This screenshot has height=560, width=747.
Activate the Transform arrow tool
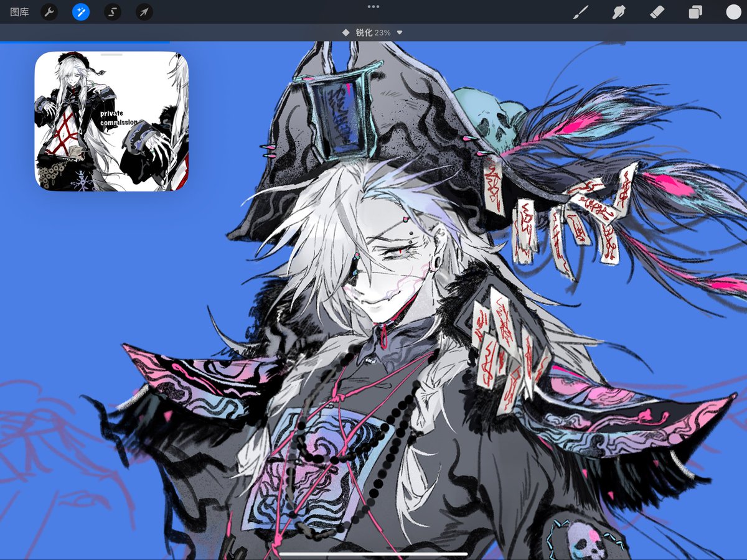click(144, 12)
